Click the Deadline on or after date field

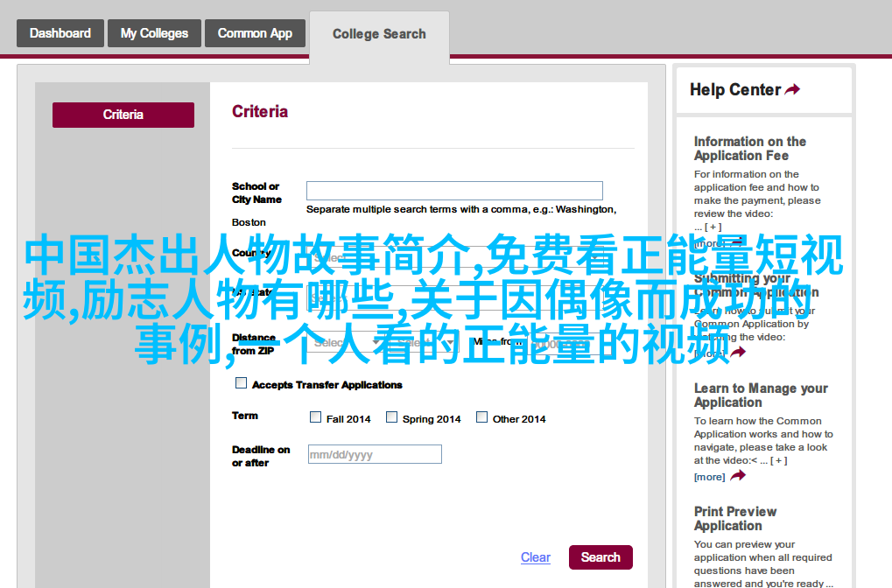tap(375, 454)
